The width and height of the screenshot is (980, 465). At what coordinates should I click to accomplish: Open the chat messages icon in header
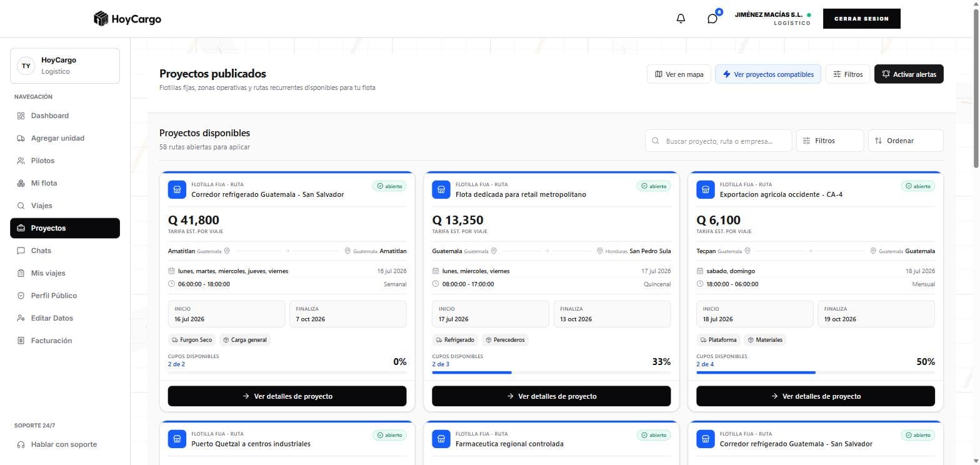tap(712, 19)
